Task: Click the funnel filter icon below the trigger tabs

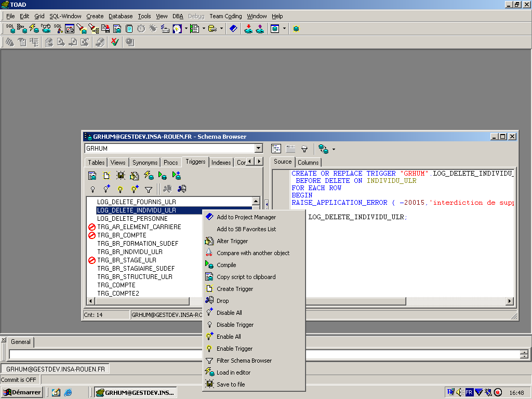Action: pos(149,189)
